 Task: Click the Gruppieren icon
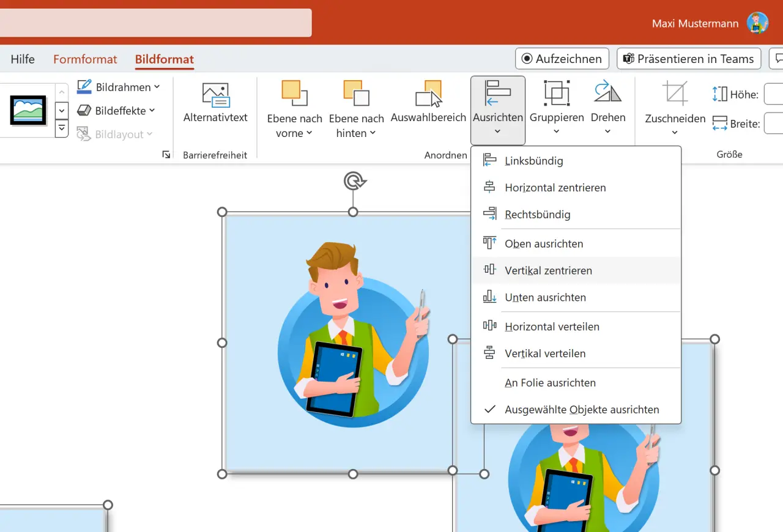[x=557, y=93]
